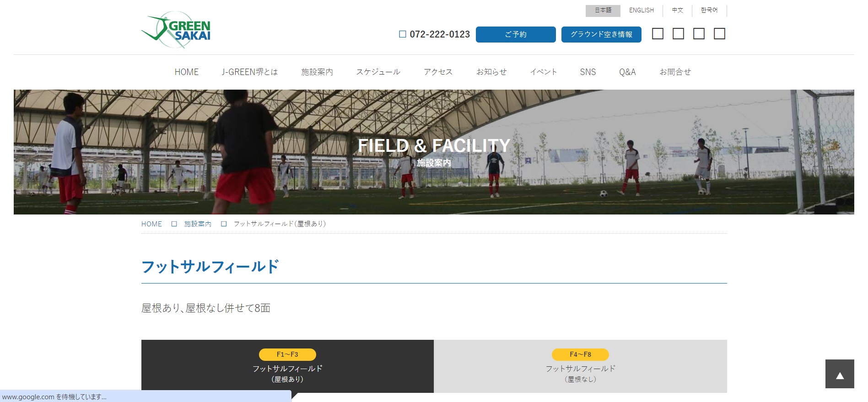The image size is (868, 402).
Task: Open the 施設案内 navigation menu
Action: [x=317, y=72]
